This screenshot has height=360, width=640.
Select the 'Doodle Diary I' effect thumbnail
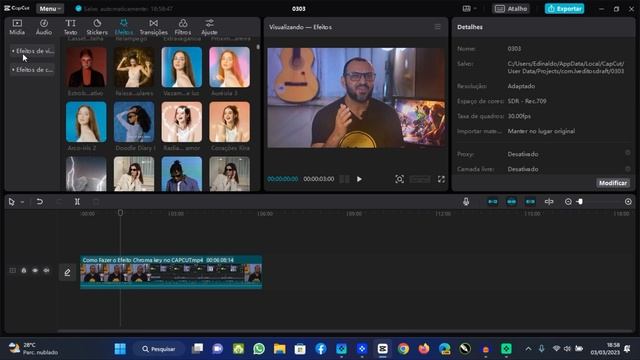[134, 122]
